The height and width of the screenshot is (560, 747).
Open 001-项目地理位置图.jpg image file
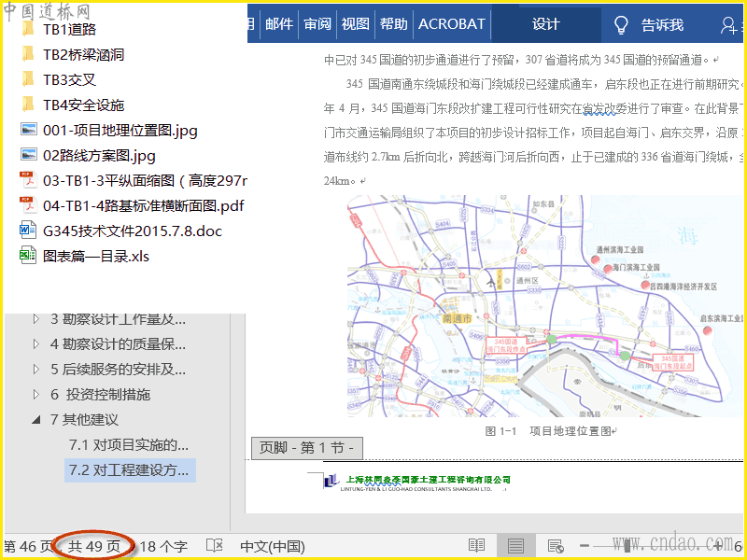[x=120, y=130]
